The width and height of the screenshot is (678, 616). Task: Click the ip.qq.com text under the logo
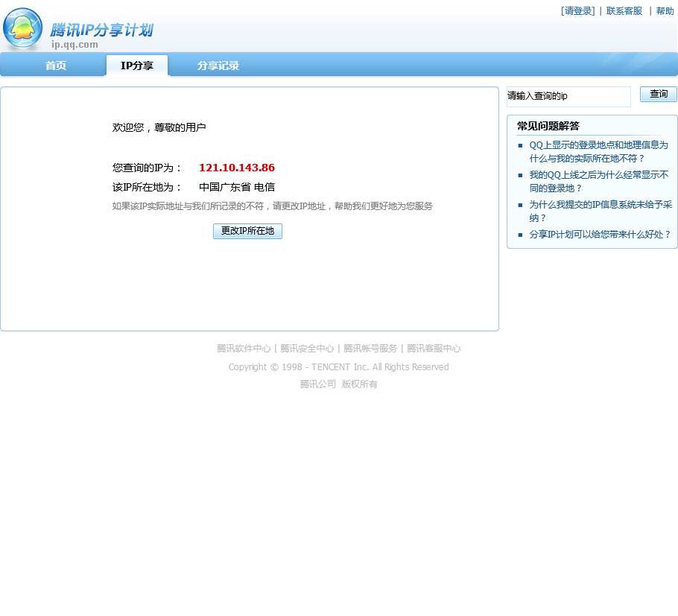pyautogui.click(x=75, y=45)
